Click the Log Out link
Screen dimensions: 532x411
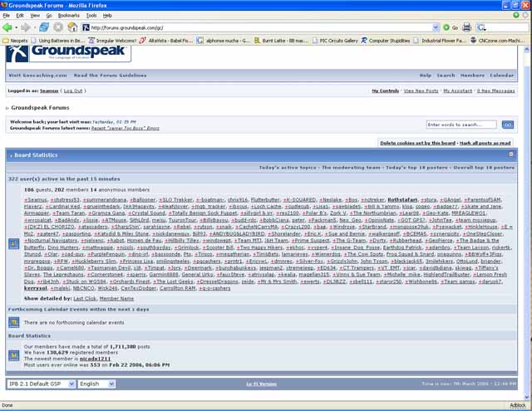(x=73, y=91)
